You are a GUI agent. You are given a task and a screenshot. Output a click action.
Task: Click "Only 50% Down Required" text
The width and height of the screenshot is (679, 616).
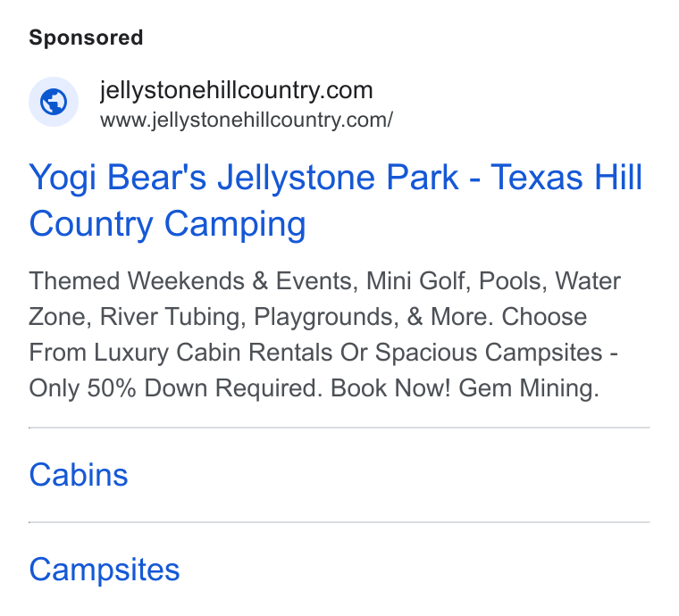175,387
